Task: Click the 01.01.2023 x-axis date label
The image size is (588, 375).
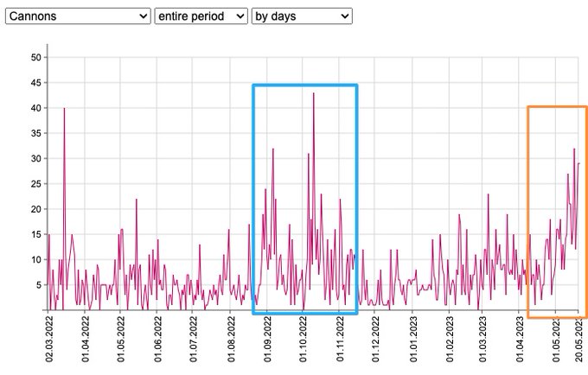Action: point(412,340)
